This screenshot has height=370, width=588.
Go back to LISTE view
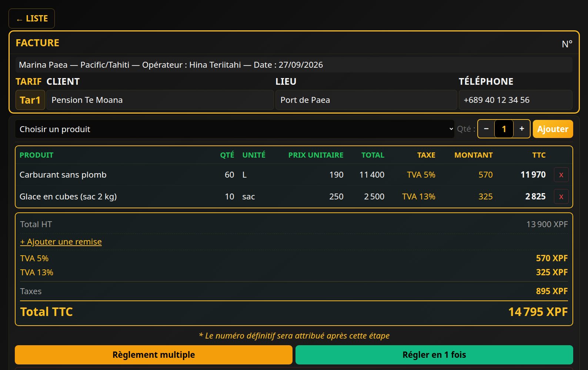click(31, 18)
